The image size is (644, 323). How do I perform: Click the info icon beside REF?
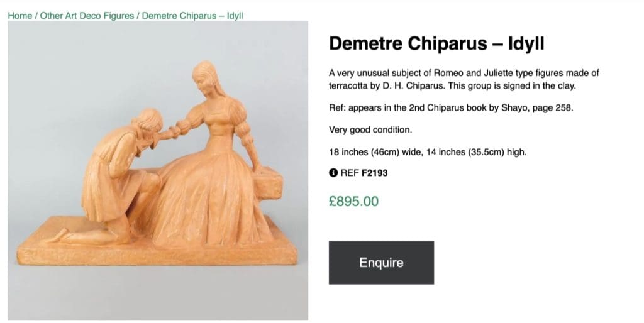tap(333, 173)
